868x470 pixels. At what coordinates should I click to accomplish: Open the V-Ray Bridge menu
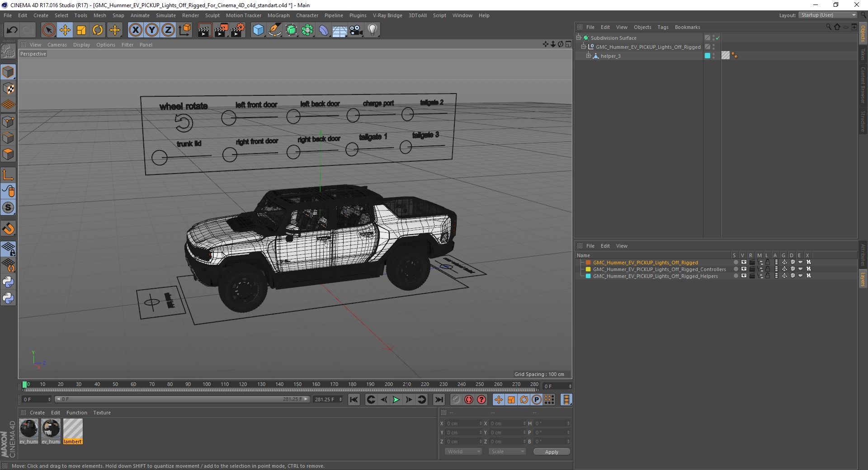(387, 15)
